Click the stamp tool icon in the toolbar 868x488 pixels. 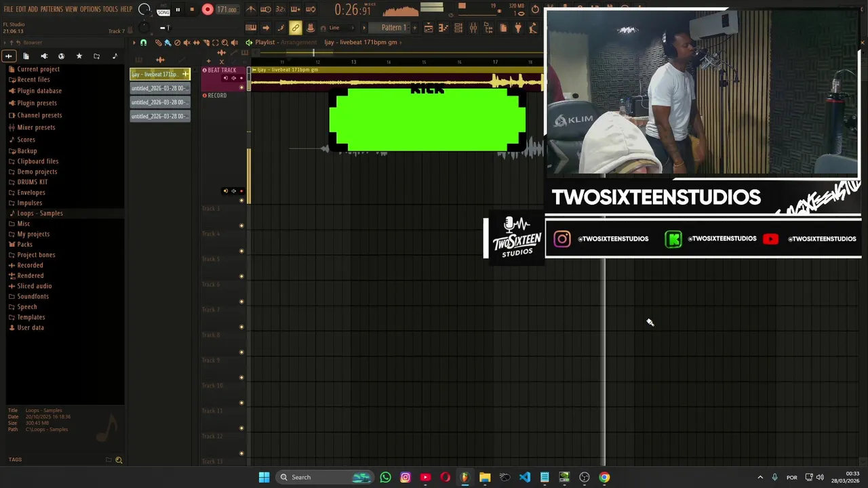click(311, 28)
